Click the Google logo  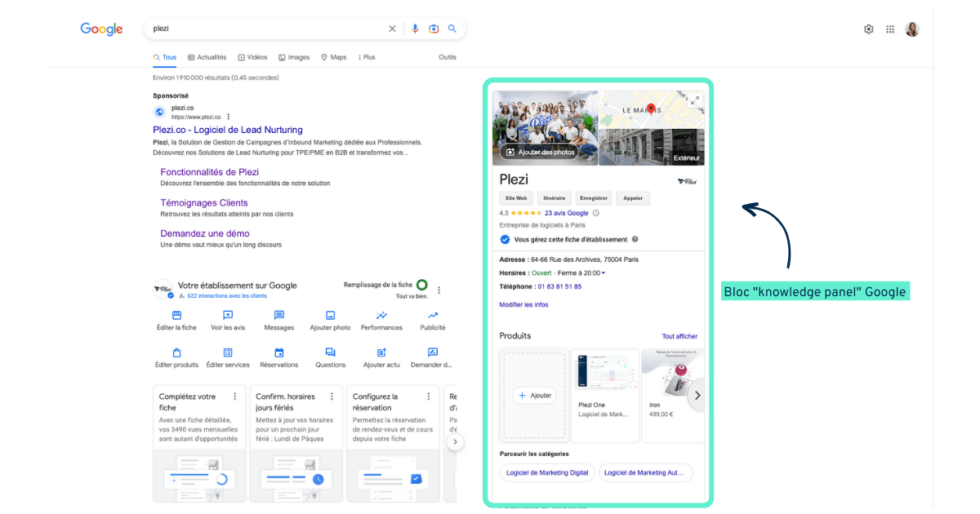coord(101,29)
